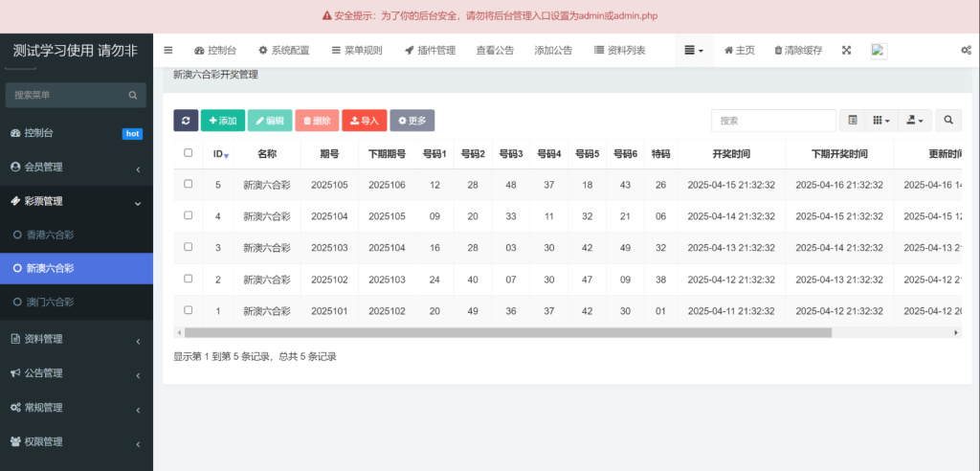The image size is (980, 471).
Task: Click the red 导入 button
Action: coord(365,121)
